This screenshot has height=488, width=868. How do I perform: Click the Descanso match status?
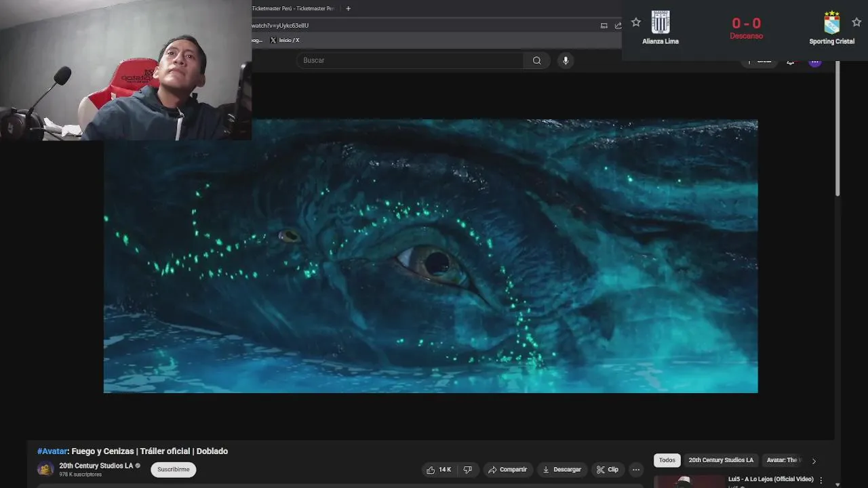747,36
